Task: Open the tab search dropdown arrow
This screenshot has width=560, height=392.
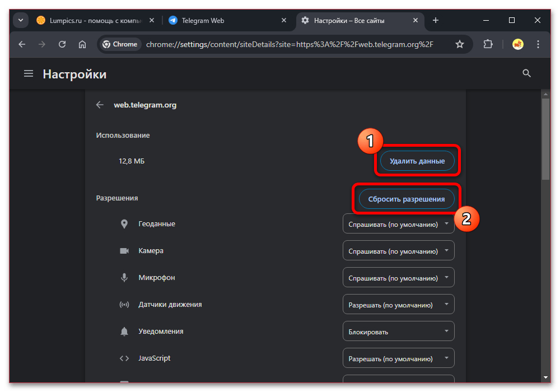Action: [21, 20]
